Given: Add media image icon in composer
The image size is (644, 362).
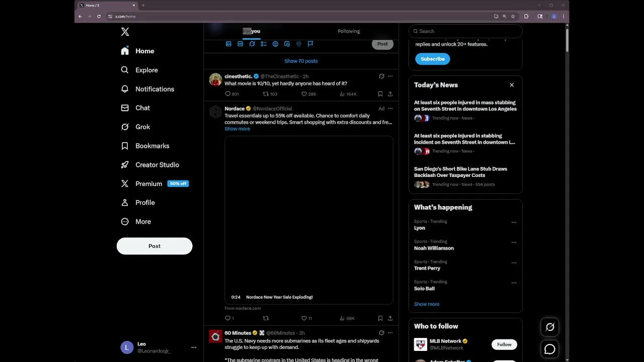Looking at the screenshot, I should 228,44.
